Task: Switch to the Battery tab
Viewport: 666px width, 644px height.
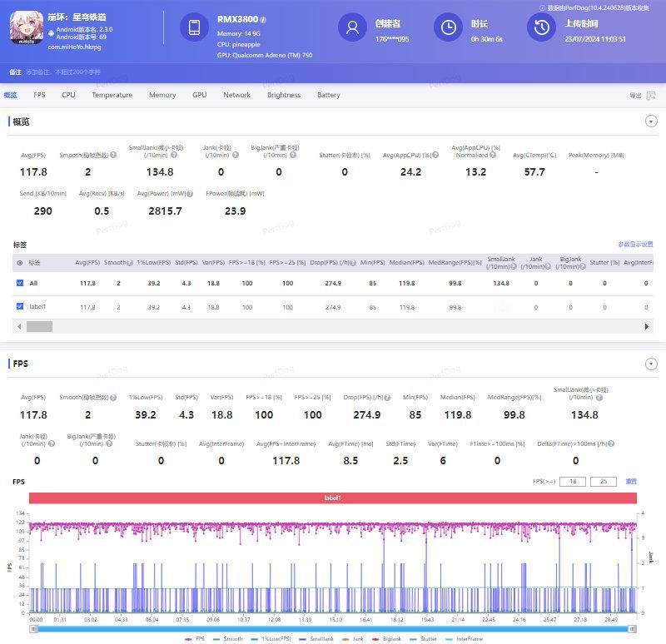Action: point(328,95)
